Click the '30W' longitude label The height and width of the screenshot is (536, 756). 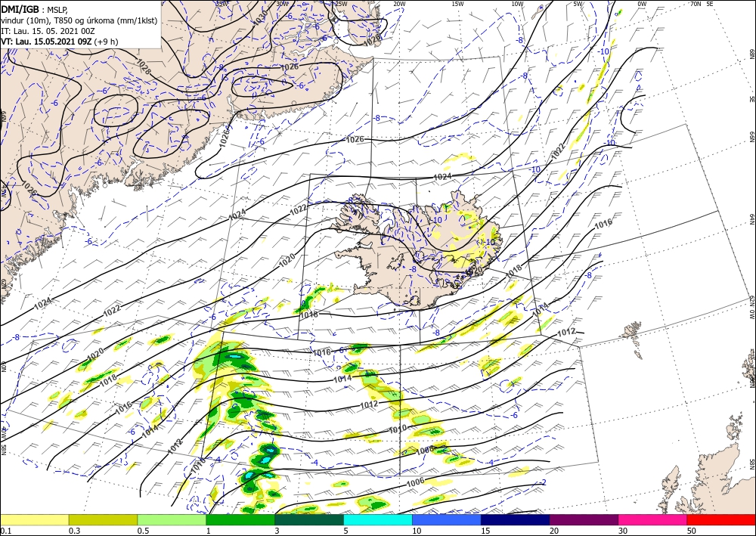pos(282,4)
